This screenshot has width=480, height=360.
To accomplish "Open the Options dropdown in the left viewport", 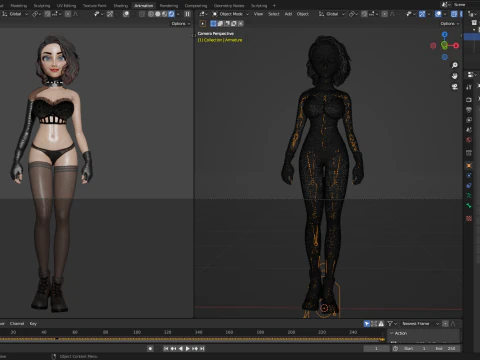I will coord(181,24).
